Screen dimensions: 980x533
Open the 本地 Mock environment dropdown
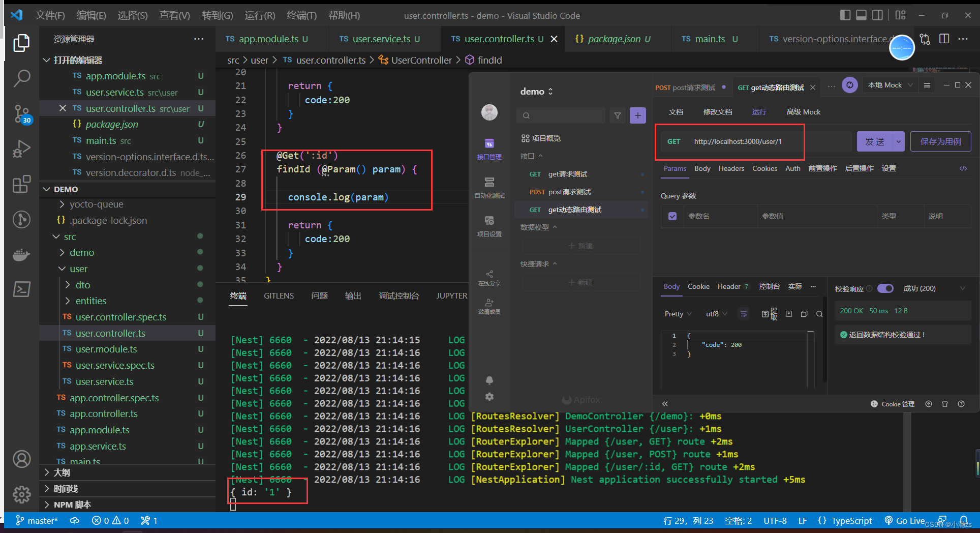click(x=890, y=85)
